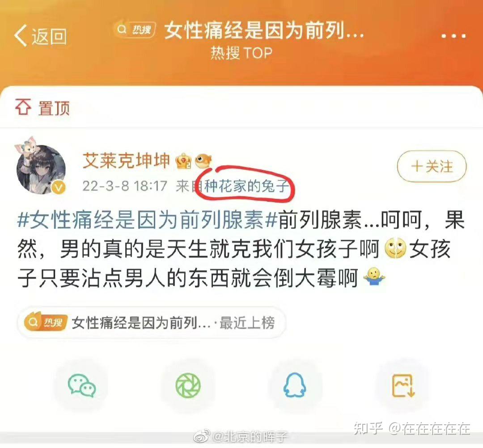Open the three-dots more options menu

pyautogui.click(x=454, y=36)
